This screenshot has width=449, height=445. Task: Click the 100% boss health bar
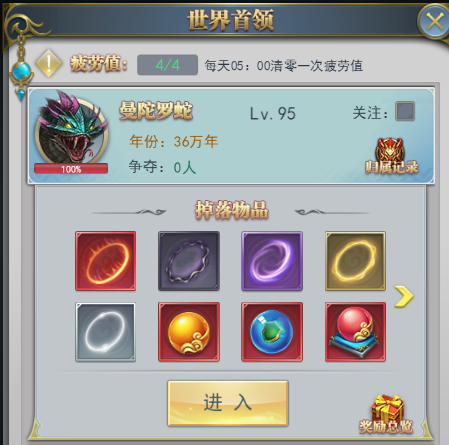click(x=71, y=169)
